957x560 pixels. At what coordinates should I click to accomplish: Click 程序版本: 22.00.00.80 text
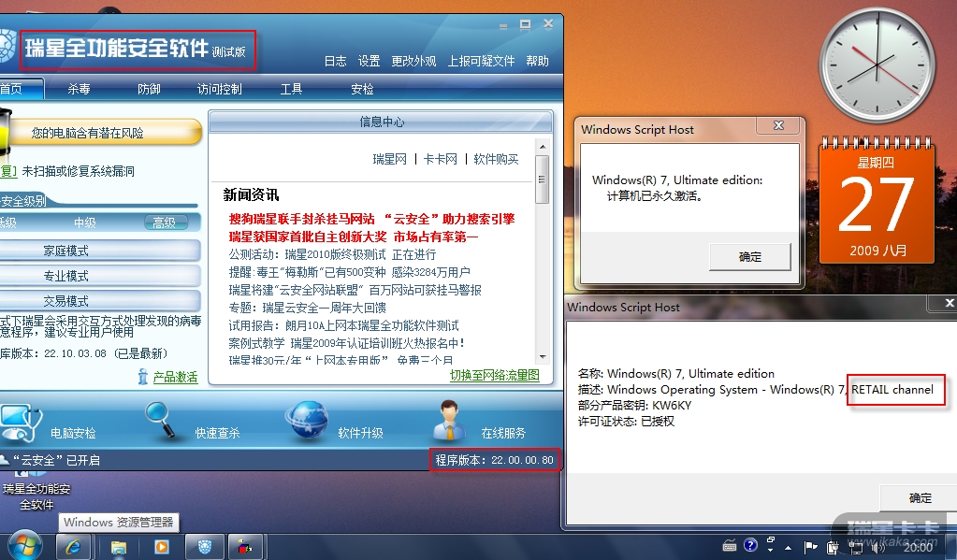pos(494,460)
